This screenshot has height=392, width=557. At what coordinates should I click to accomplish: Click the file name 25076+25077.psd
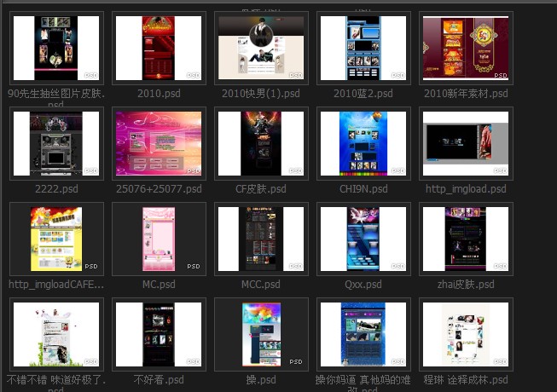click(x=159, y=189)
